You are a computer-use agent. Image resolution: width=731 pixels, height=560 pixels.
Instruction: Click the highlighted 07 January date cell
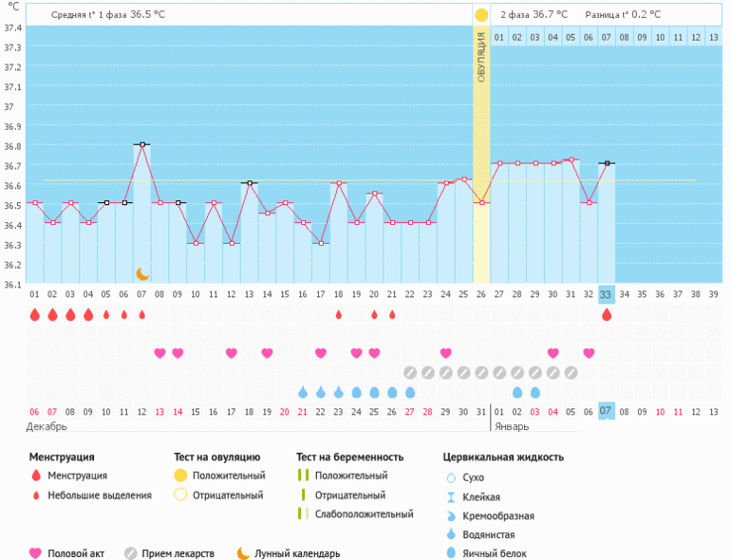coord(607,411)
